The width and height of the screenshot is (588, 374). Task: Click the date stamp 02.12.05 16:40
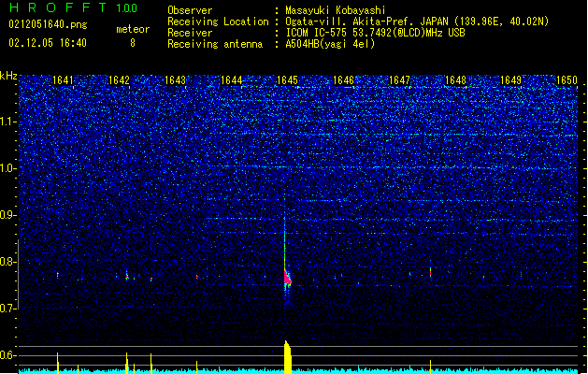pos(48,43)
